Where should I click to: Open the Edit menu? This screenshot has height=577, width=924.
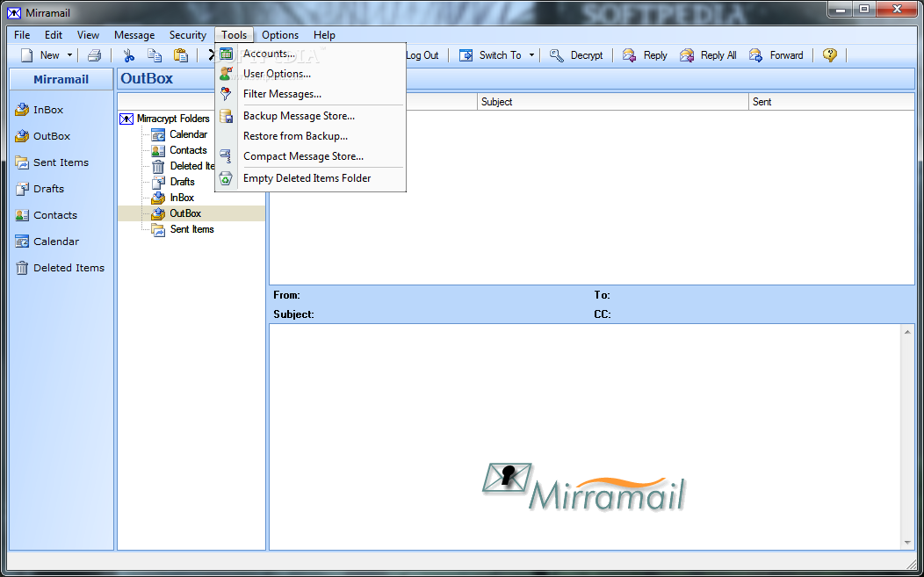click(x=53, y=35)
